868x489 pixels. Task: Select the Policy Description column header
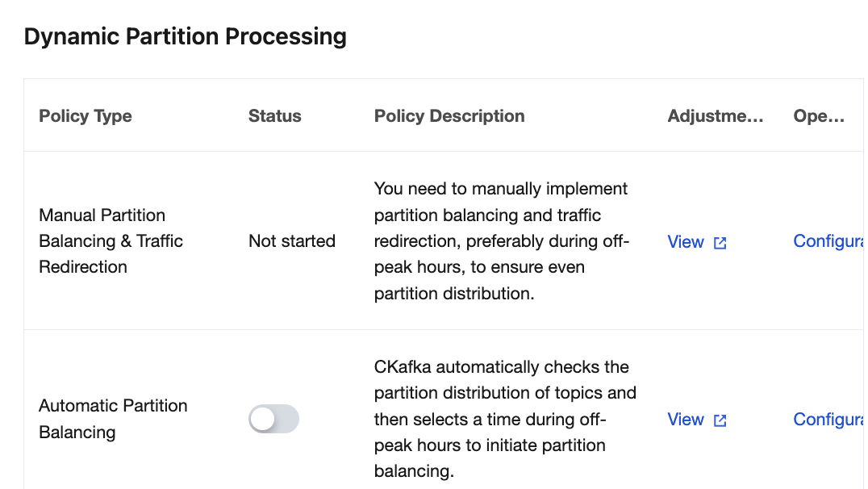pos(449,116)
